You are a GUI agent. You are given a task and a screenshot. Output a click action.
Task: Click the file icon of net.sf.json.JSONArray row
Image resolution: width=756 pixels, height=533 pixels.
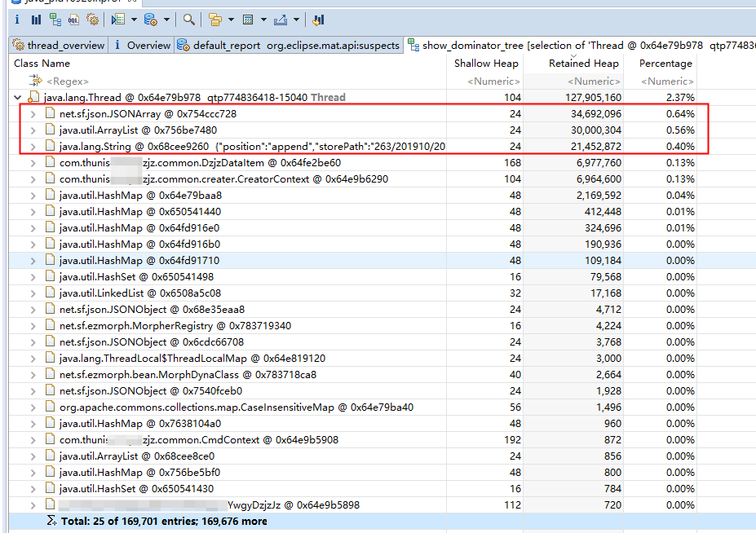[x=50, y=113]
